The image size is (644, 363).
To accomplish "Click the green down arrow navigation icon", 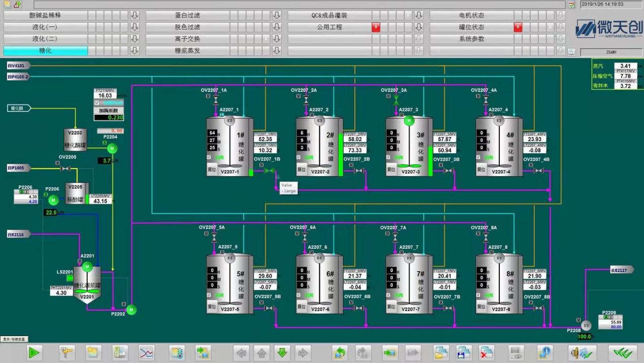I will pyautogui.click(x=282, y=352).
